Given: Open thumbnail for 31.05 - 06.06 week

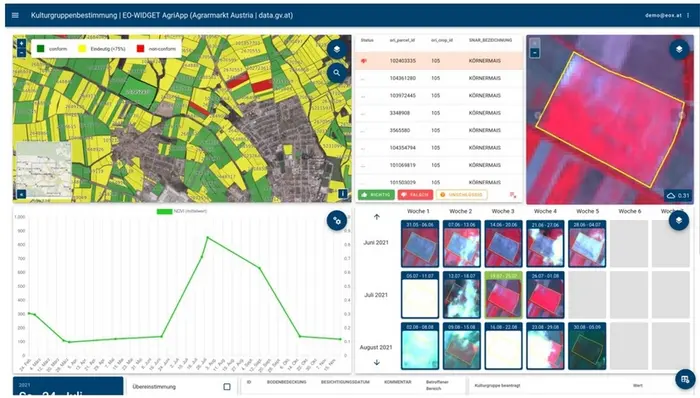Looking at the screenshot, I should pyautogui.click(x=420, y=244).
